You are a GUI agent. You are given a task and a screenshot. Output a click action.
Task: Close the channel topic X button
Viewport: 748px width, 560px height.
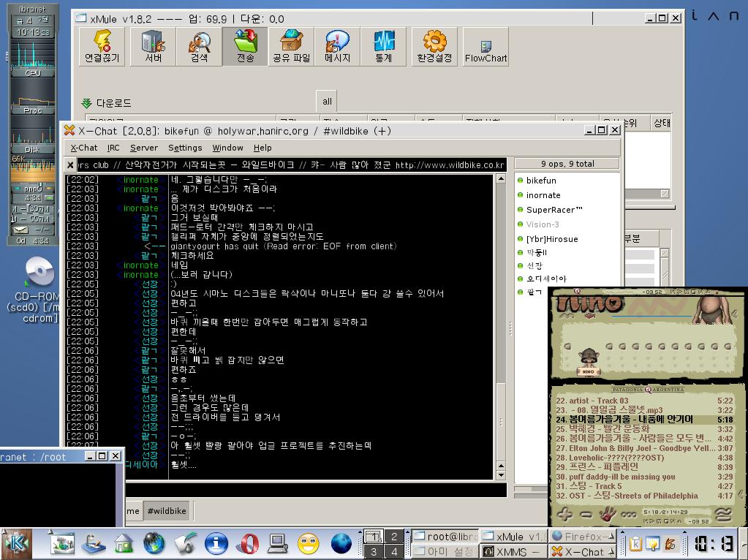coord(70,165)
